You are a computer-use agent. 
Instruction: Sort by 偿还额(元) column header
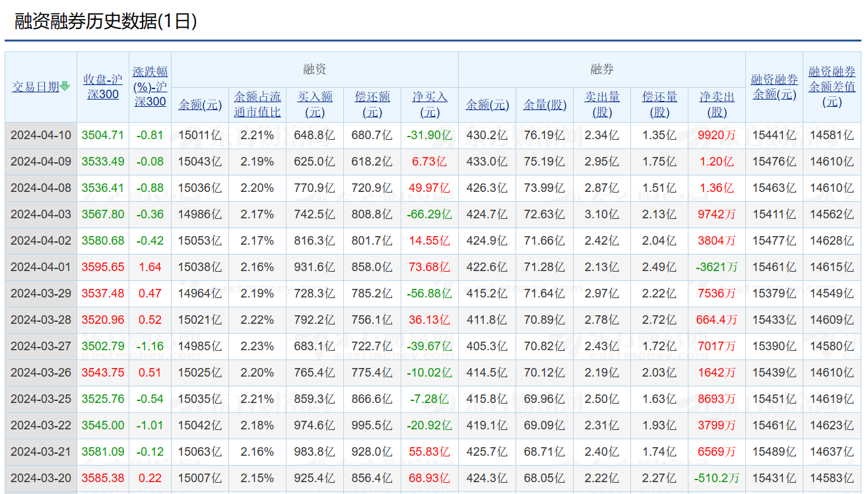click(x=372, y=104)
